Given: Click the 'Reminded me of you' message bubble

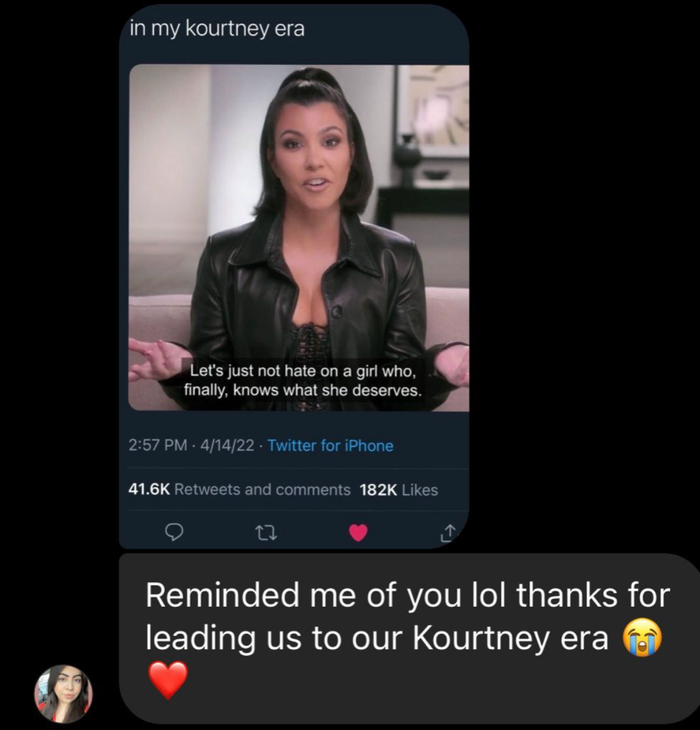Looking at the screenshot, I should click(x=409, y=638).
